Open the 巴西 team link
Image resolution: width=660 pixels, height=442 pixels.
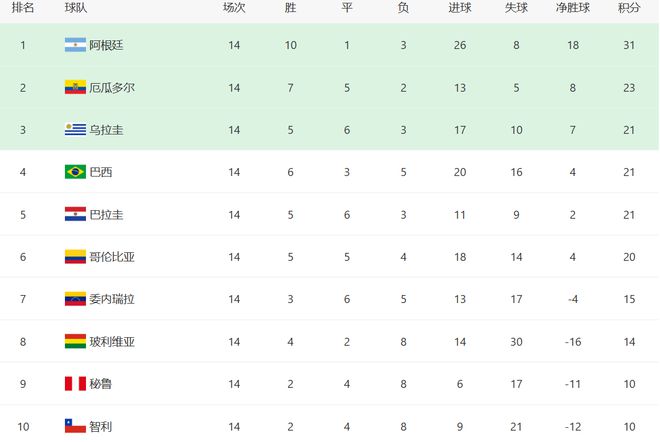(x=100, y=172)
